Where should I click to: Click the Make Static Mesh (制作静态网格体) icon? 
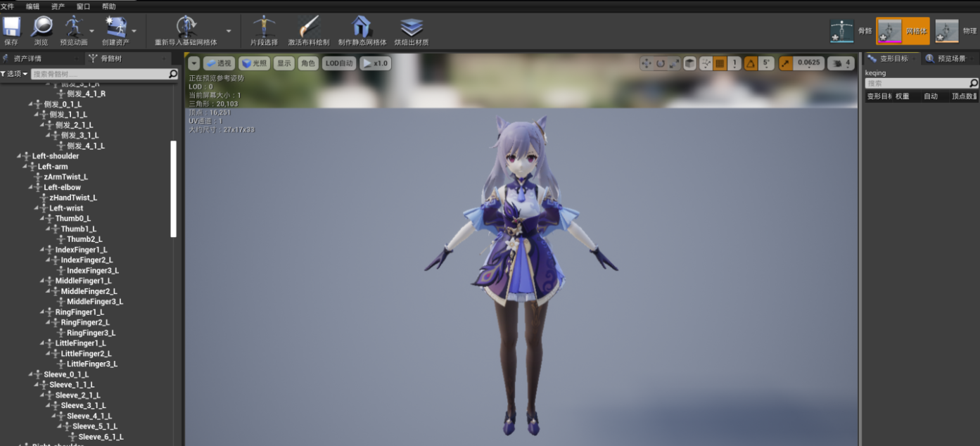click(361, 30)
